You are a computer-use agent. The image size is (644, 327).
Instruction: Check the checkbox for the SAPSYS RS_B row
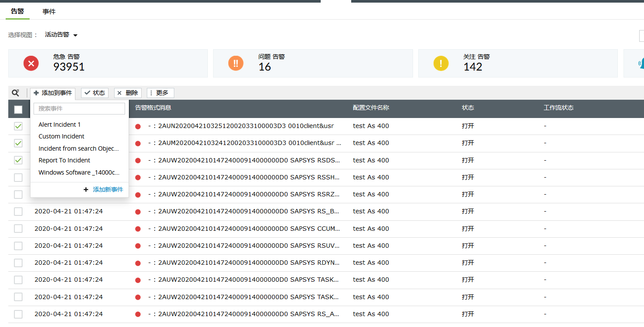18,212
